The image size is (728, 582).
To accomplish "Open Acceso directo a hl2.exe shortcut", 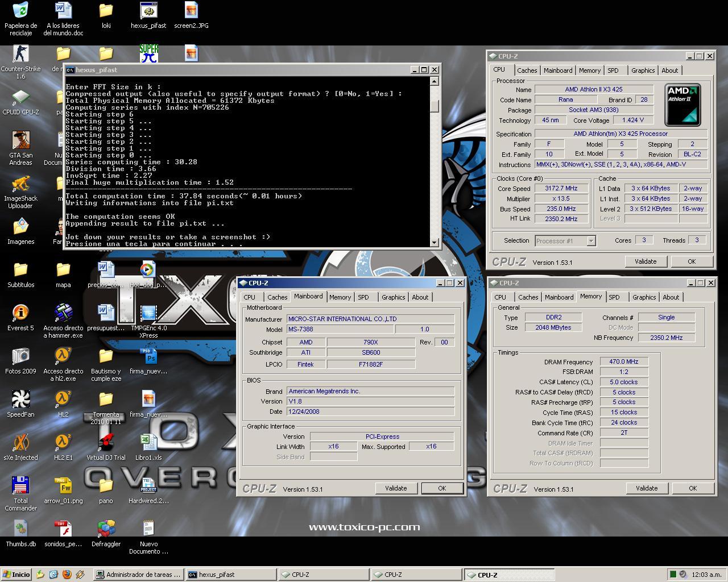I will 63,365.
